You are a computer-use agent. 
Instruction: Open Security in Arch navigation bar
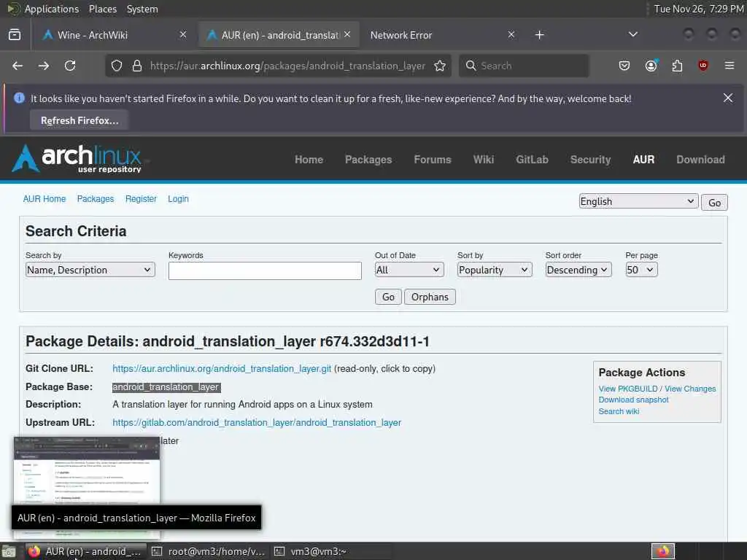[x=590, y=160]
